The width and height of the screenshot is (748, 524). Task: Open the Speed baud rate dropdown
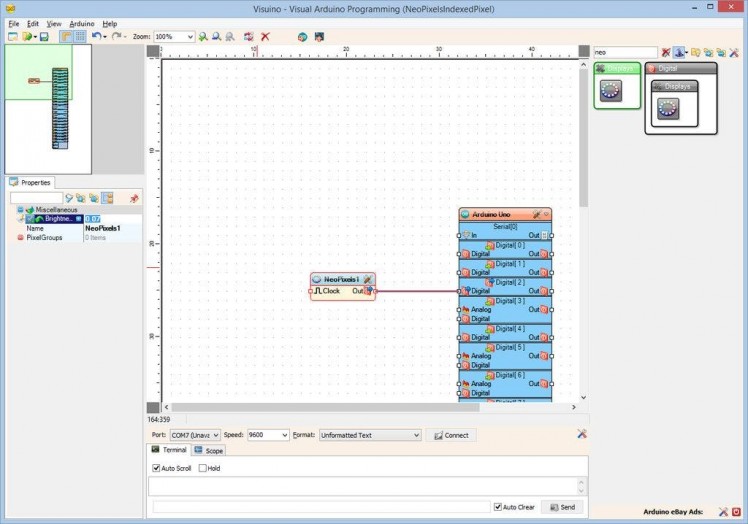(284, 436)
